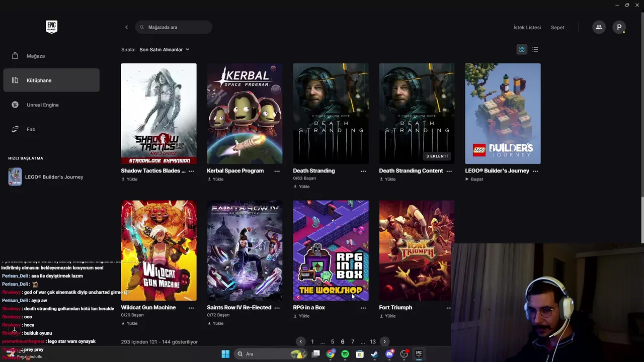This screenshot has height=362, width=644.
Task: Open Sepet cart
Action: 557,27
